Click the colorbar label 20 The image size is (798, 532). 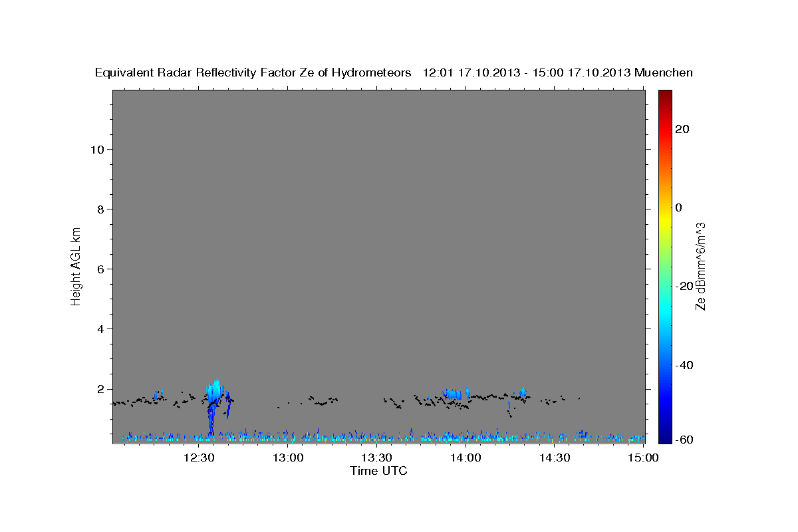pos(682,129)
